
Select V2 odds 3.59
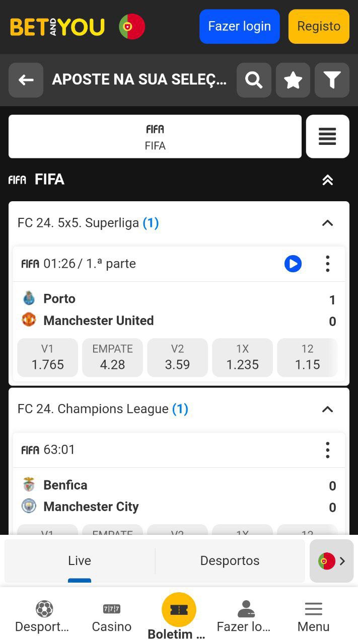point(177,357)
